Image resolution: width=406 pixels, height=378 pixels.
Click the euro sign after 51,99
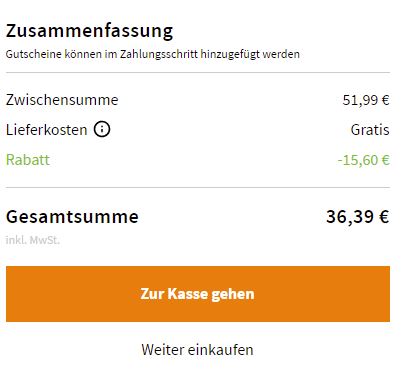coord(386,100)
